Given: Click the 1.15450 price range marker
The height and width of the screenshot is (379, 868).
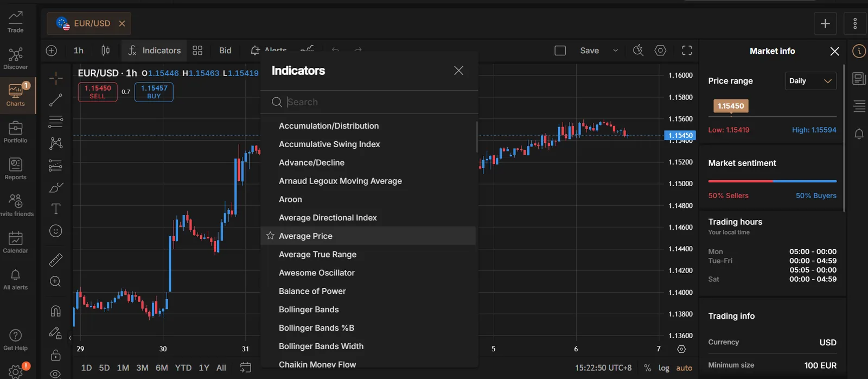Looking at the screenshot, I should coord(731,106).
